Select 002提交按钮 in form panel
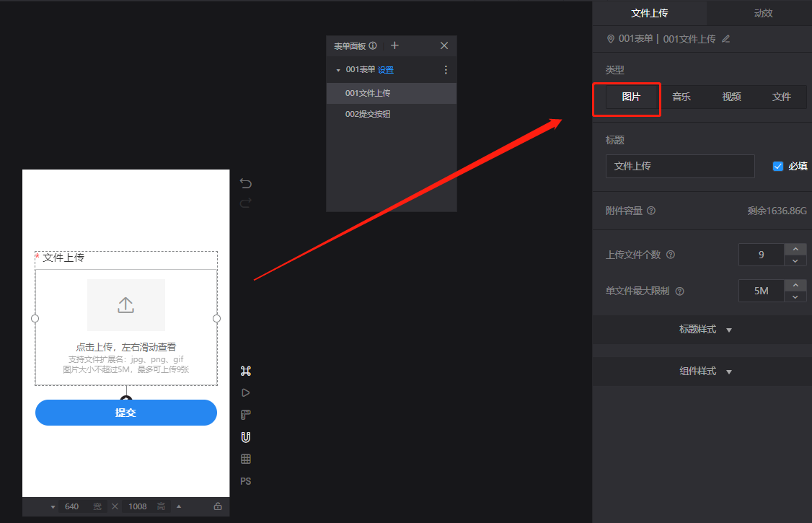 coord(392,114)
